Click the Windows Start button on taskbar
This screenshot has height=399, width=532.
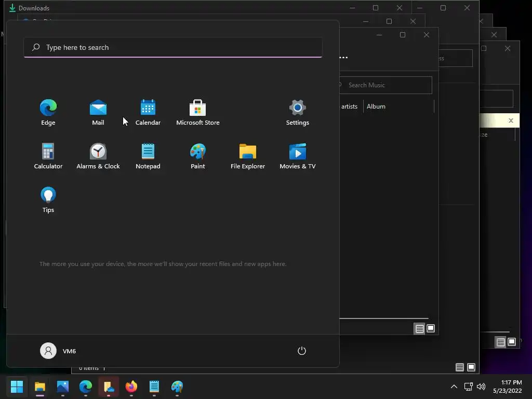pos(17,387)
